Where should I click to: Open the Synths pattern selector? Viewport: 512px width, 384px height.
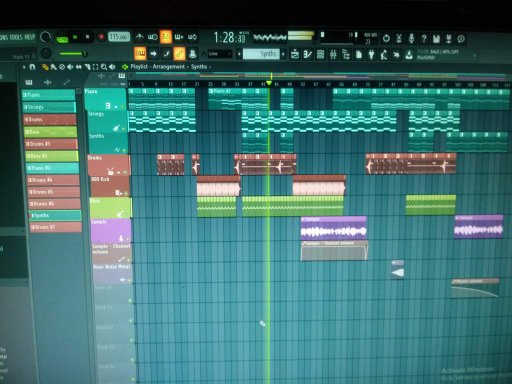261,54
